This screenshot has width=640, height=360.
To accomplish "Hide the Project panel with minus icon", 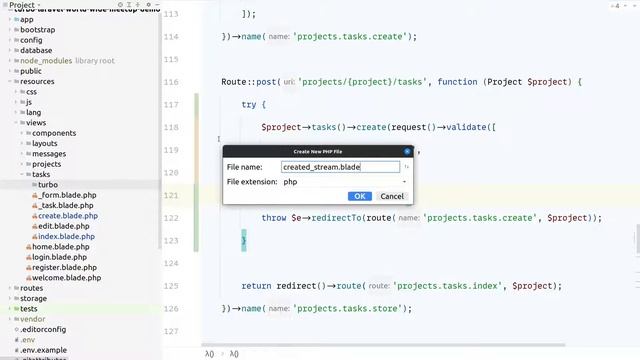I will point(157,4).
